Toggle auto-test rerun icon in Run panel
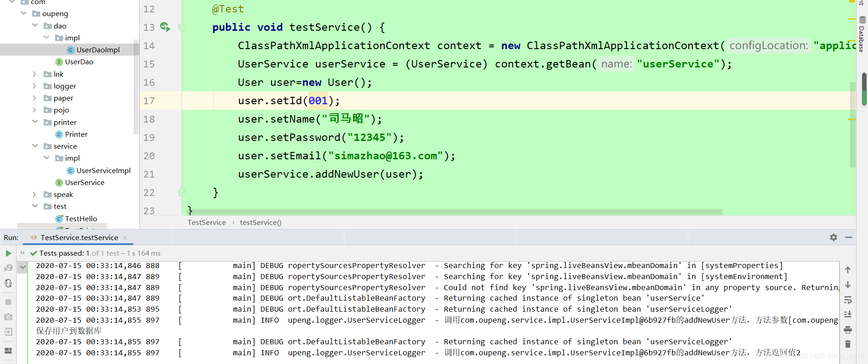Viewport: 868px width, 364px height. click(8, 283)
